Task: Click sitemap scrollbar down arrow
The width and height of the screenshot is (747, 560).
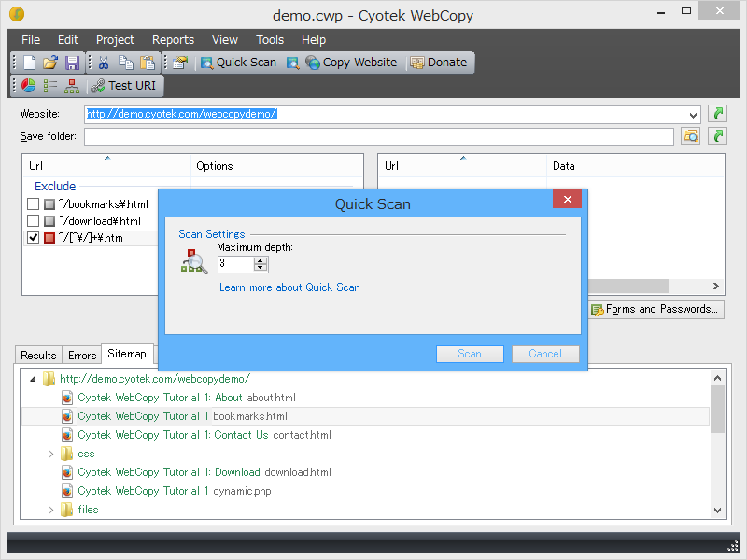Action: coord(717,510)
